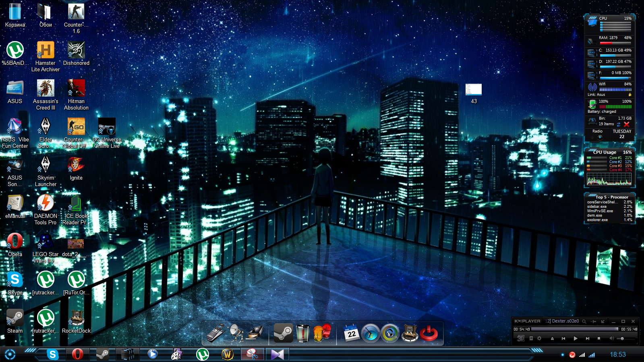Launch Steam from the desktop icon

coord(15,321)
